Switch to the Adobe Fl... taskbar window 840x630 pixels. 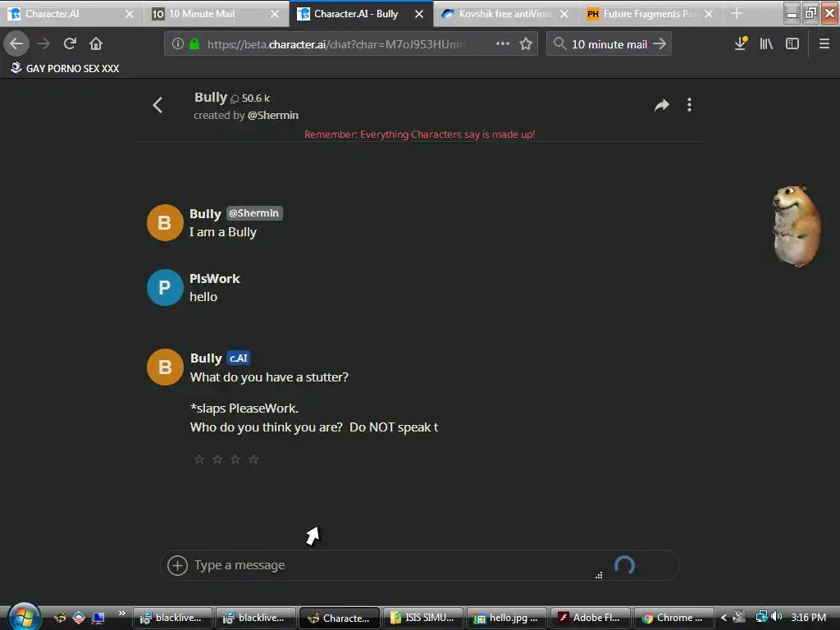[590, 618]
